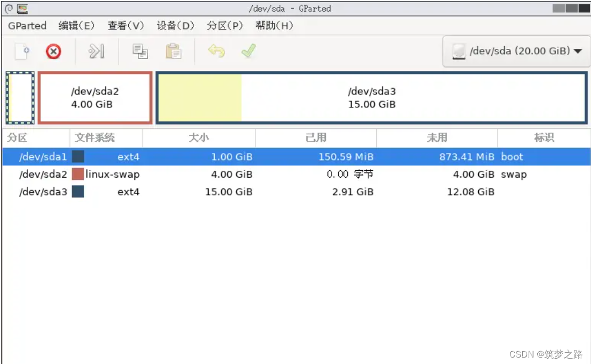The image size is (591, 364).
Task: Click the dark blue swatch in sda1 row
Action: point(78,156)
